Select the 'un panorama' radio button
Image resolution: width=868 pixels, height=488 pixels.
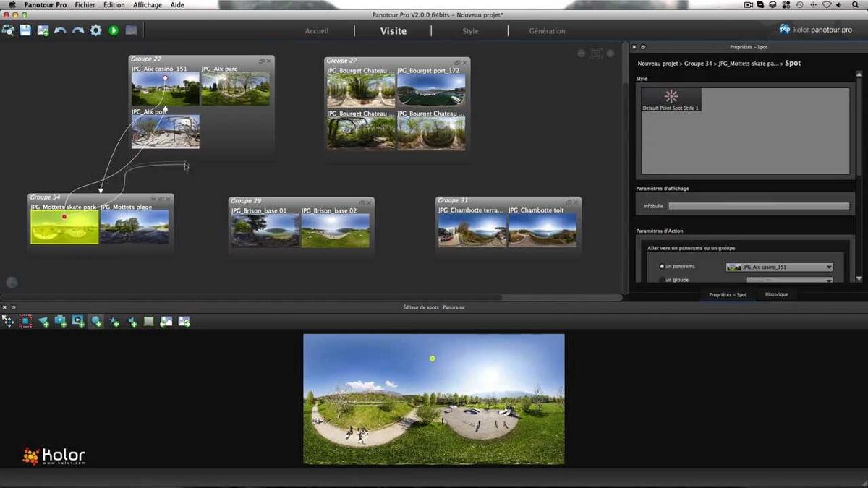tap(661, 266)
